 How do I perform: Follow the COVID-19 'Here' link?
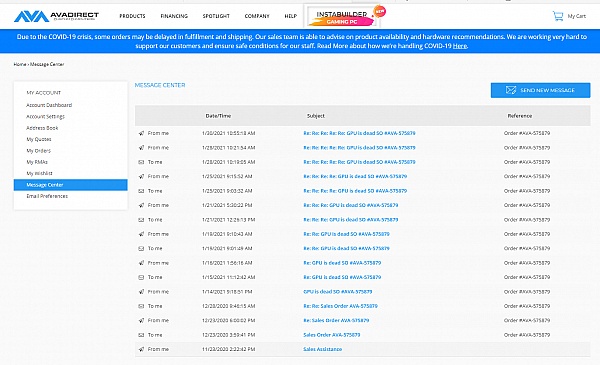coord(460,46)
